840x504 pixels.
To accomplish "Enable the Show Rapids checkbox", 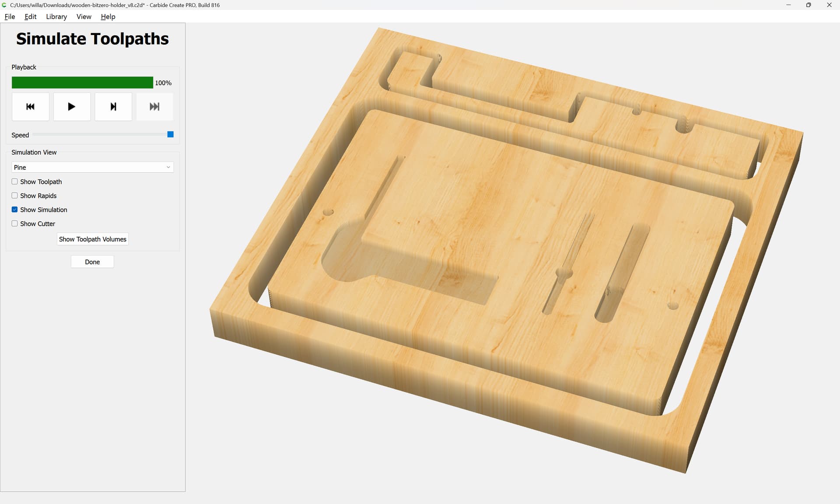I will coord(15,196).
